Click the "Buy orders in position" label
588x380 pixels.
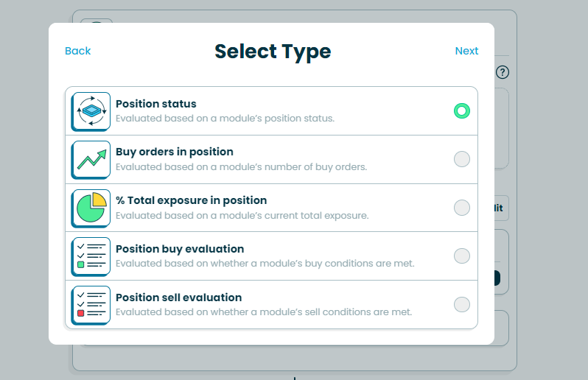click(175, 152)
